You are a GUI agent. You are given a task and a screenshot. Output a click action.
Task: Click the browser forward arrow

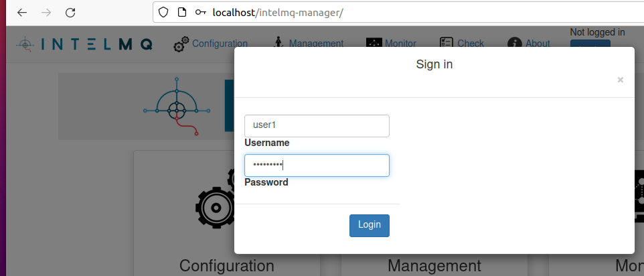click(x=46, y=13)
